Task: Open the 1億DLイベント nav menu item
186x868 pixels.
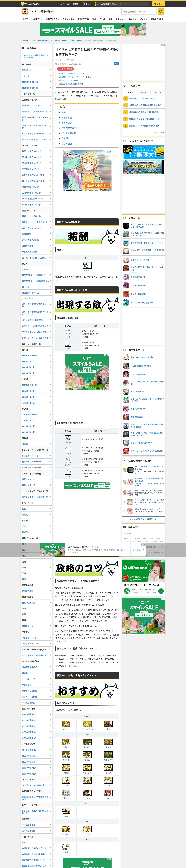Action: coord(157,19)
